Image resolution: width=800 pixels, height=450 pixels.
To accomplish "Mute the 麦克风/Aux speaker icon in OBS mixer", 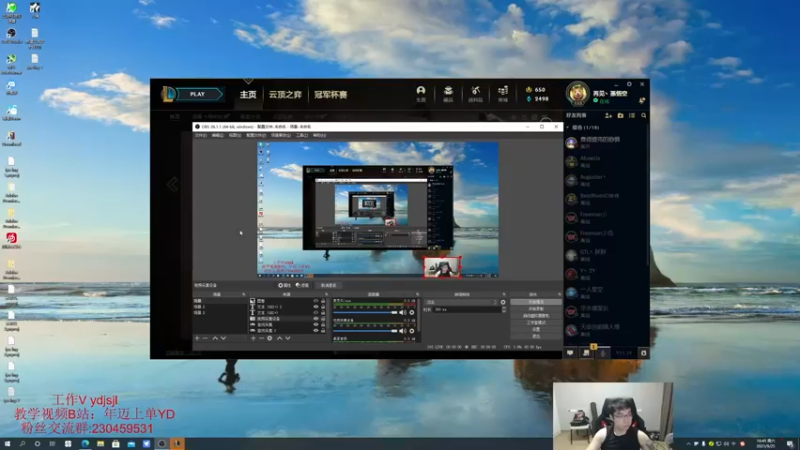I will [x=402, y=312].
